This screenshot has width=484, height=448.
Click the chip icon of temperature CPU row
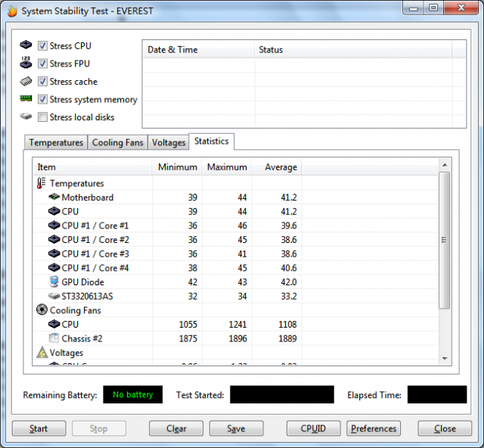pyautogui.click(x=54, y=211)
